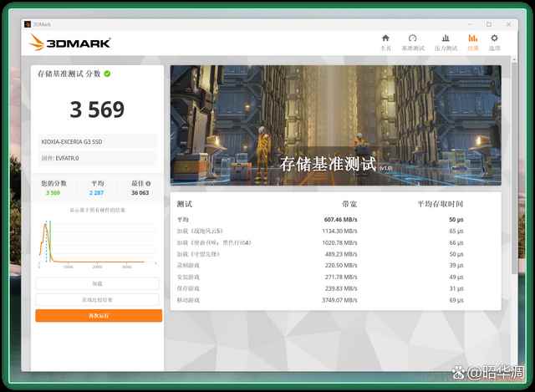This screenshot has width=535, height=392.
Task: Click the 271.78 MB/s bandwidth value
Action: pyautogui.click(x=341, y=277)
